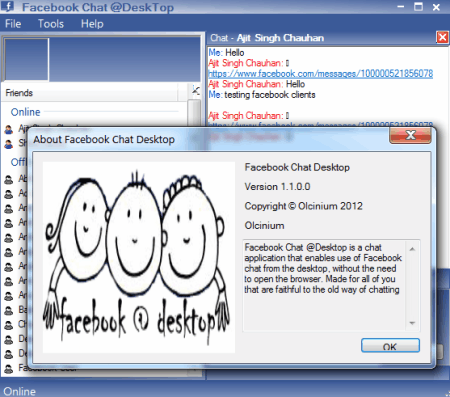Close the Ajit Singh Chauhan chat panel

442,37
